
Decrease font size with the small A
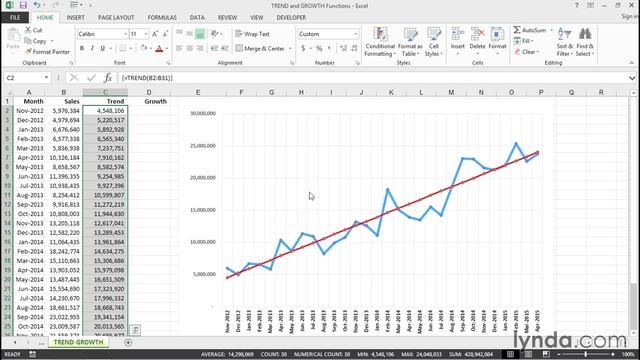tap(165, 34)
